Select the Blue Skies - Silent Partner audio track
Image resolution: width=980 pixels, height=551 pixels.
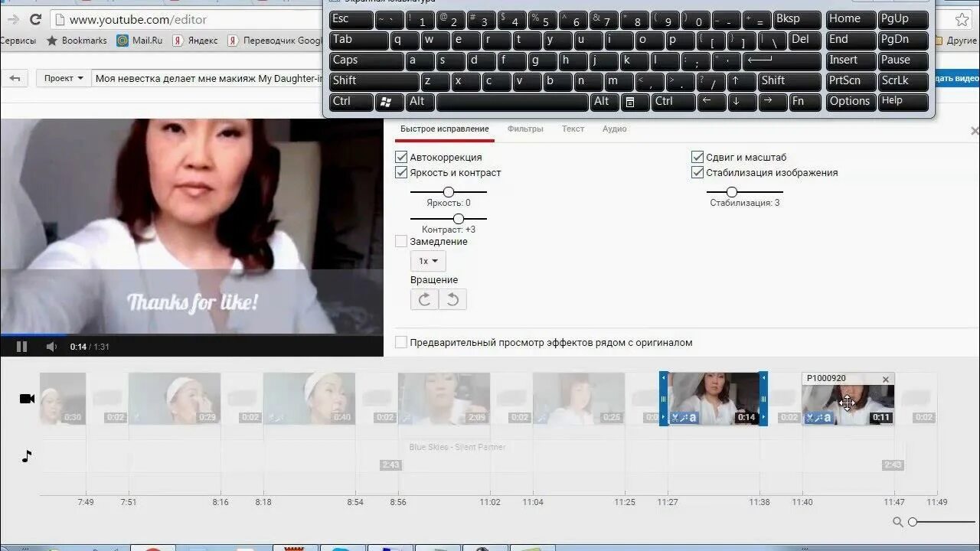[457, 447]
